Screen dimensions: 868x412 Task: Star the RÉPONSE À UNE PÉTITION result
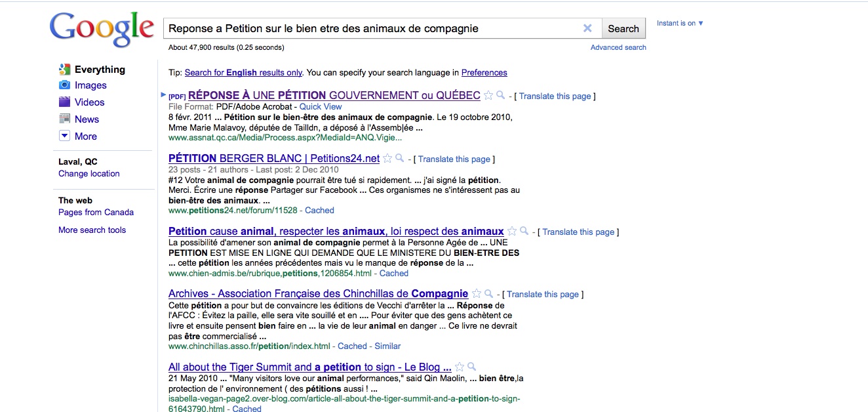point(488,96)
